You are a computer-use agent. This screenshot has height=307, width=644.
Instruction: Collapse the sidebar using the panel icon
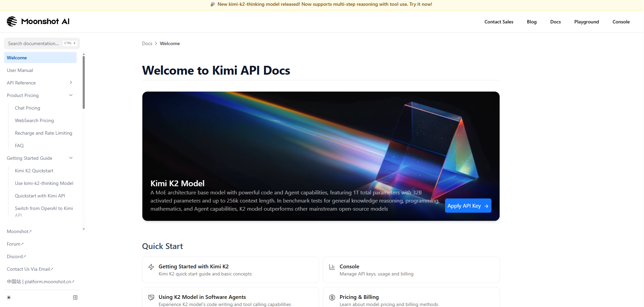point(75,298)
